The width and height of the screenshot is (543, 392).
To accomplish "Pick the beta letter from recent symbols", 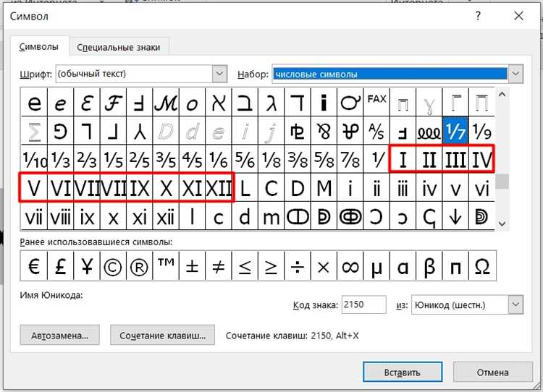I will point(429,266).
